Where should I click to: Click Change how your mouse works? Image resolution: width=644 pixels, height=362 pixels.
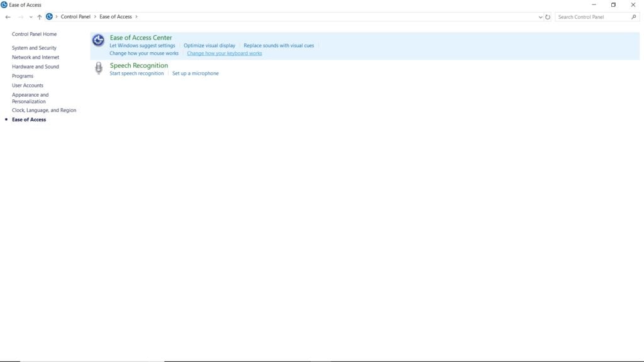pos(144,53)
